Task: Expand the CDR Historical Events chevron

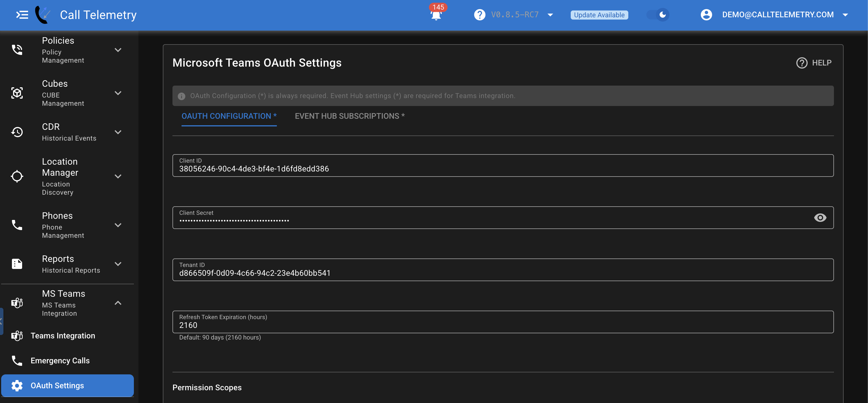Action: (x=118, y=132)
